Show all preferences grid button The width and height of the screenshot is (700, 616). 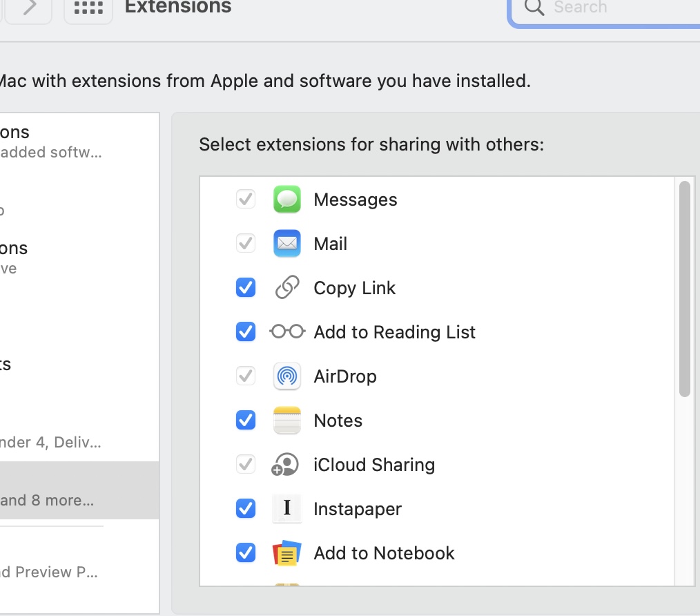88,8
